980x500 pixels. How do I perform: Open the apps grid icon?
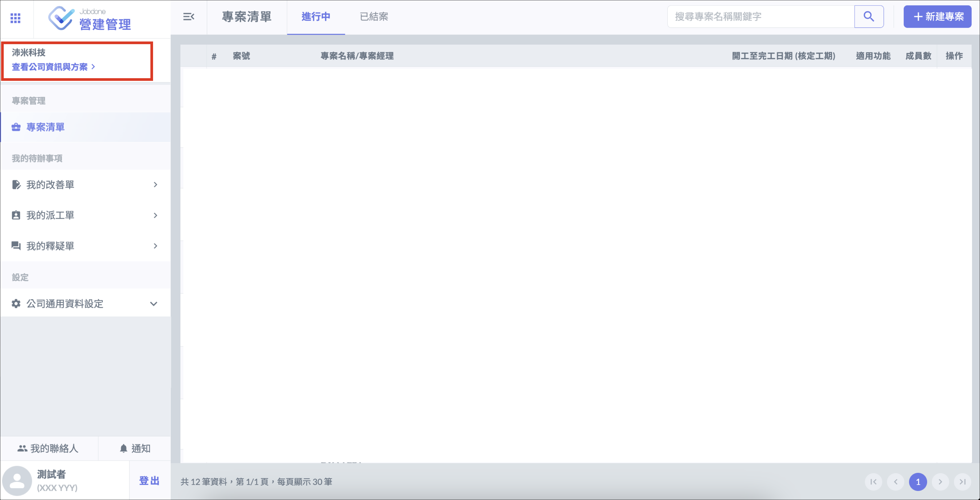click(15, 18)
